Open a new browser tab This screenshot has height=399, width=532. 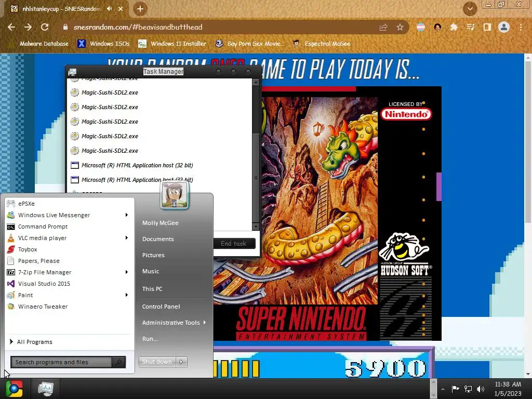(140, 9)
